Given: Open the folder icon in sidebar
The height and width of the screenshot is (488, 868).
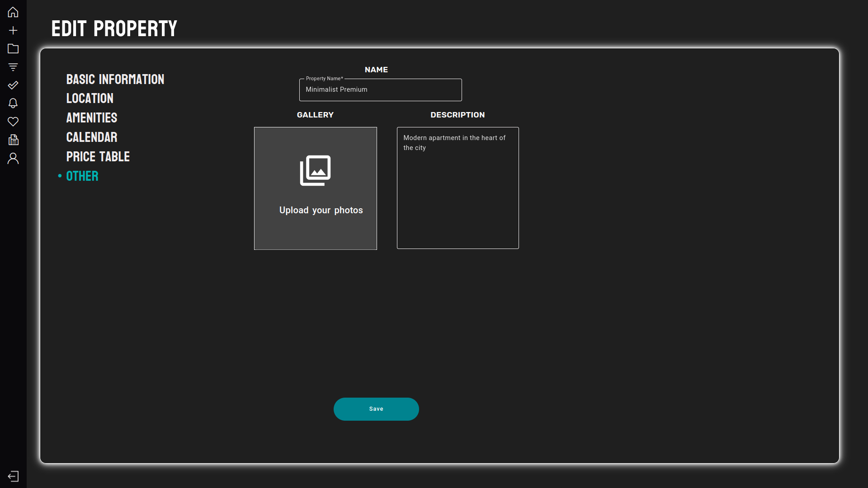Looking at the screenshot, I should point(13,48).
